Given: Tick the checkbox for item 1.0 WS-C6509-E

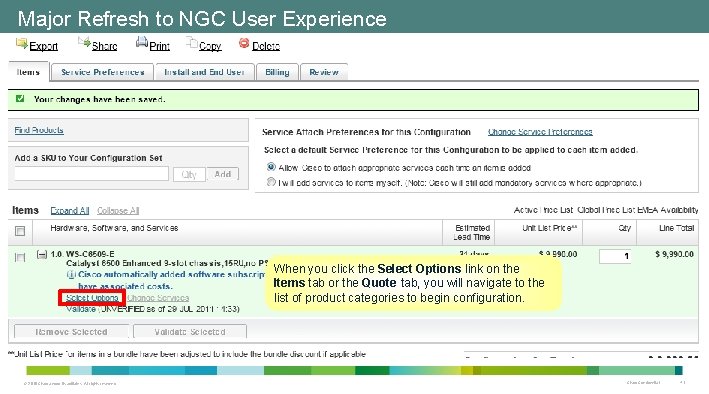Looking at the screenshot, I should [20, 257].
